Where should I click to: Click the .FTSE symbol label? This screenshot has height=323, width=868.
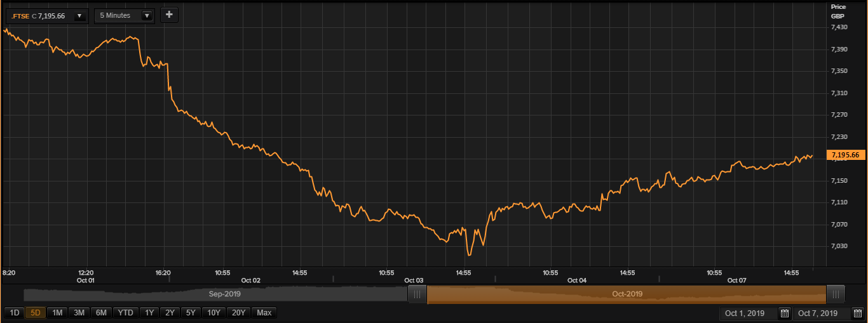click(x=21, y=15)
